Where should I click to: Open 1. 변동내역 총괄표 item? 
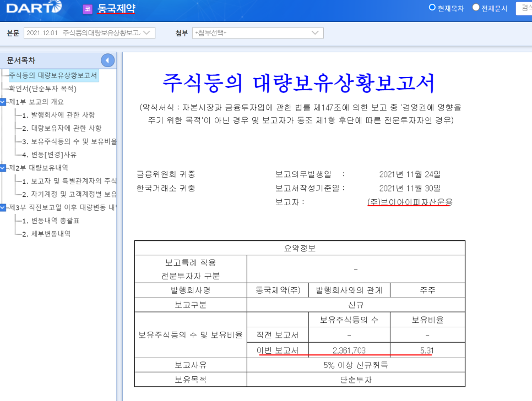point(51,221)
